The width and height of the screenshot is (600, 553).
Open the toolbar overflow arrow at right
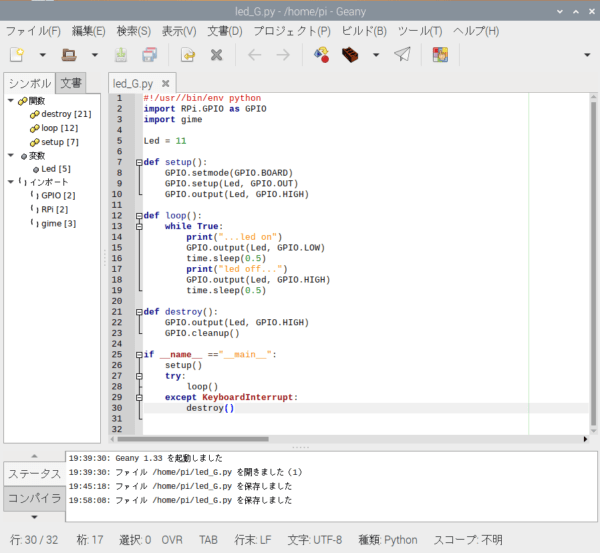[x=587, y=55]
